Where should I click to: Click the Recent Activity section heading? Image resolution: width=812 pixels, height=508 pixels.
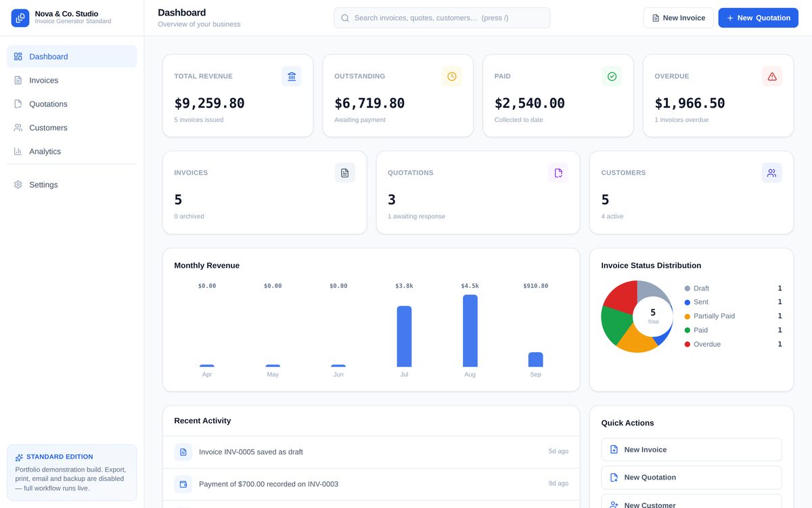[x=202, y=421]
